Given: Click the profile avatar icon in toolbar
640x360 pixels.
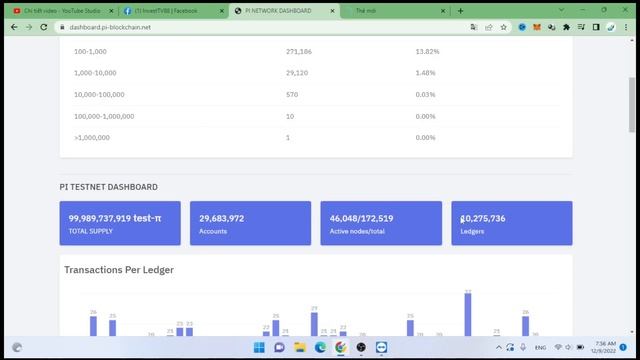Looking at the screenshot, I should click(611, 27).
